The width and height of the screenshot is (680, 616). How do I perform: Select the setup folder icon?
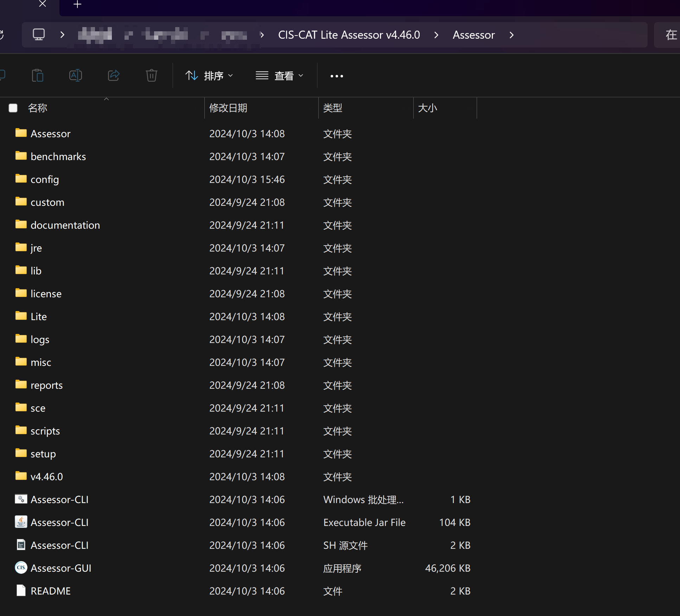click(21, 453)
